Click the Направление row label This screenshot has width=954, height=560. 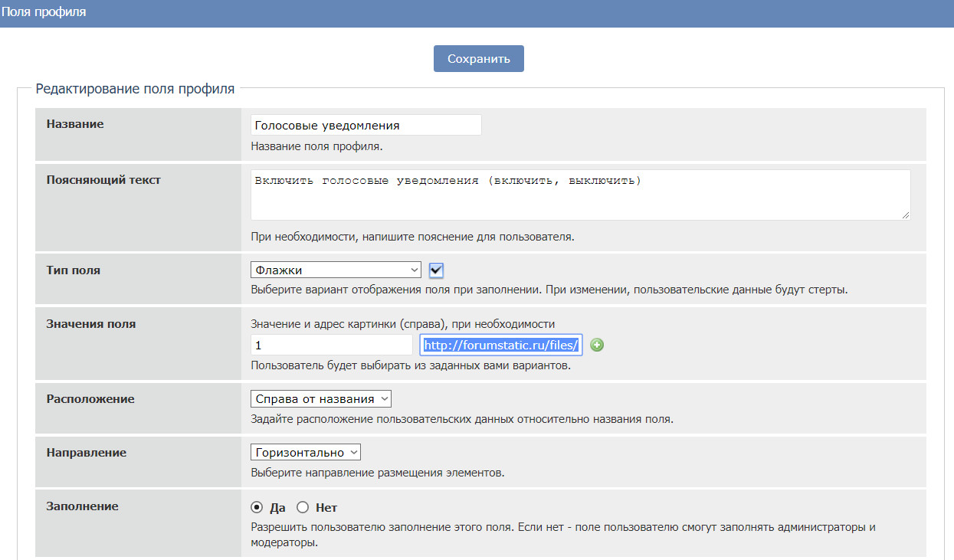click(x=87, y=453)
